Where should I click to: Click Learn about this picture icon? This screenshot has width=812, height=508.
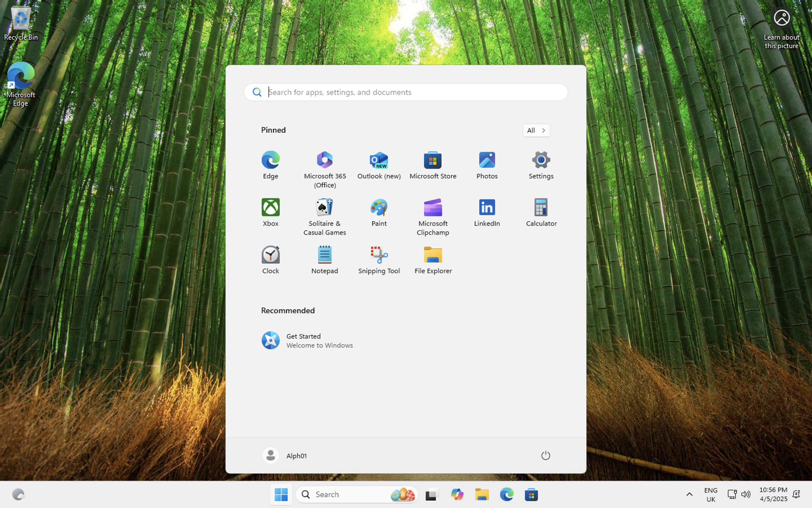(782, 29)
